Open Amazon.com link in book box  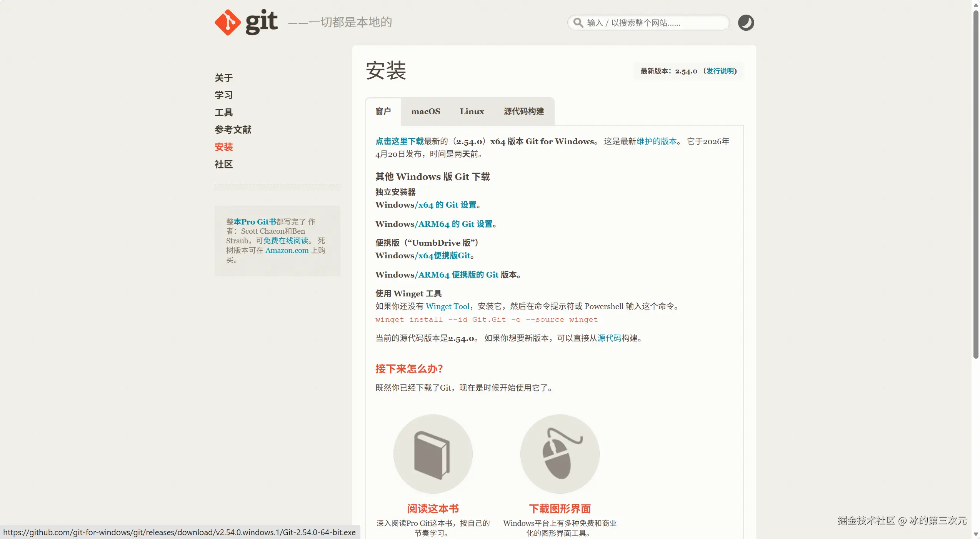point(287,251)
